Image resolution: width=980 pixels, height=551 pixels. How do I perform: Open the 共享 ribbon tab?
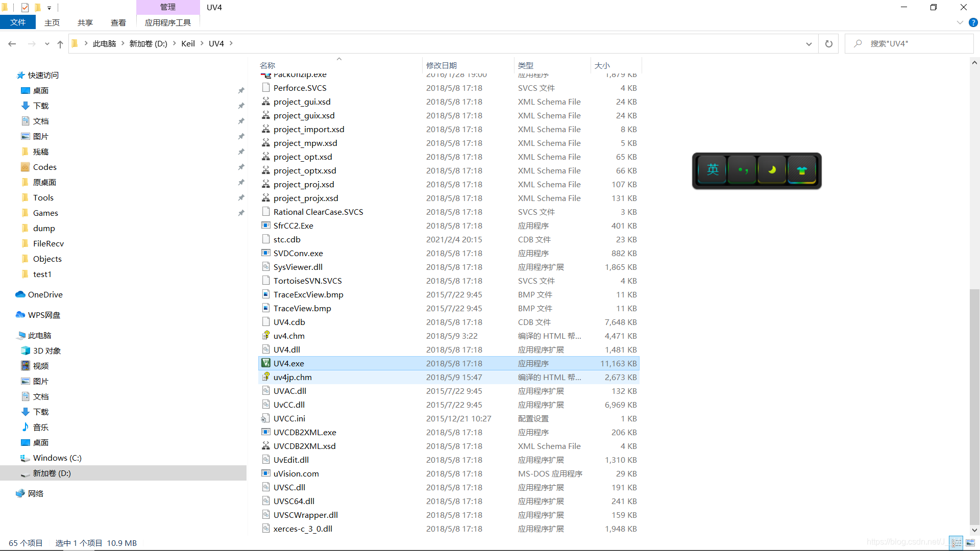point(85,22)
